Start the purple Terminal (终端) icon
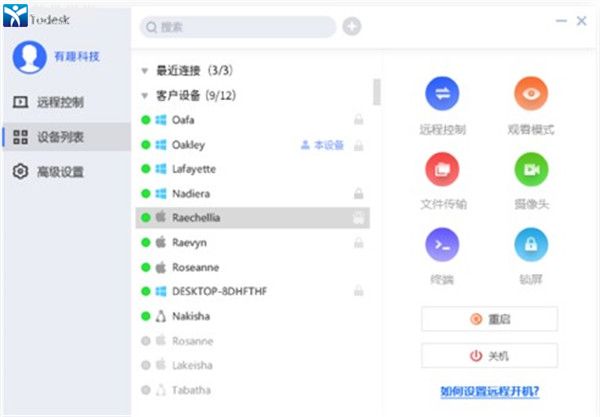 point(442,245)
